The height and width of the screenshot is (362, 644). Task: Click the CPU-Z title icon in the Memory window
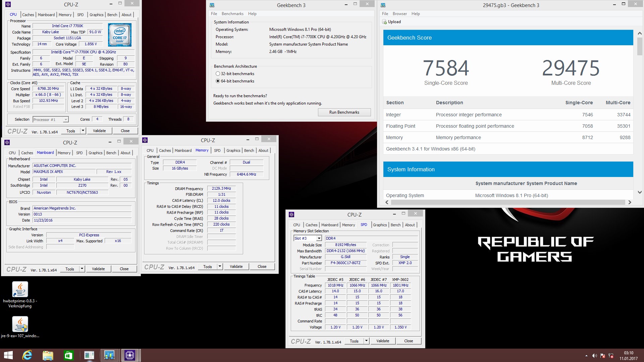point(145,140)
